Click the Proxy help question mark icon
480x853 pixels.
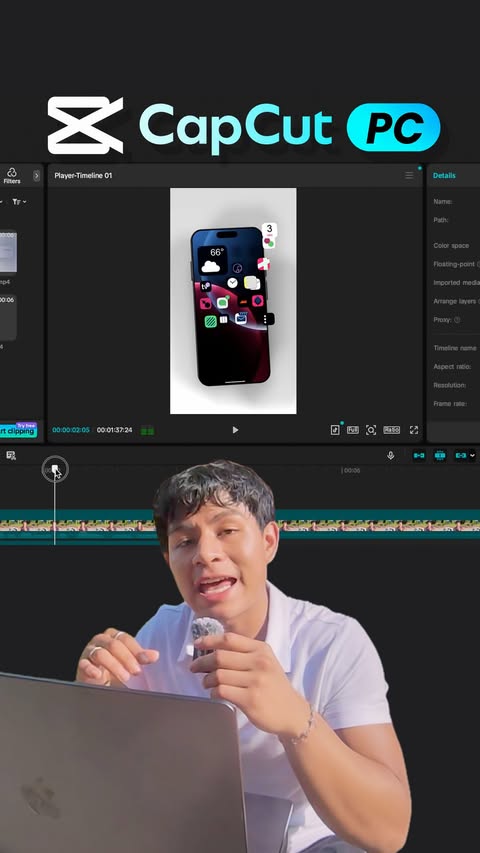tap(457, 320)
